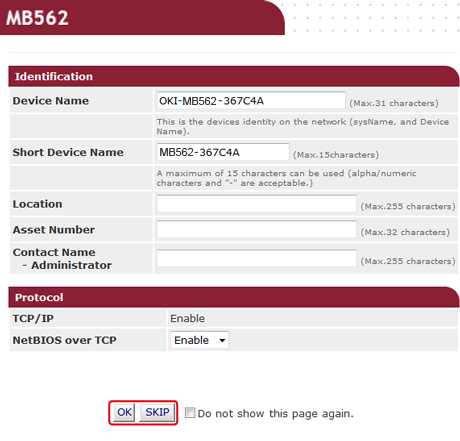The width and height of the screenshot is (460, 441).
Task: Click the Identification section header
Action: [x=54, y=76]
